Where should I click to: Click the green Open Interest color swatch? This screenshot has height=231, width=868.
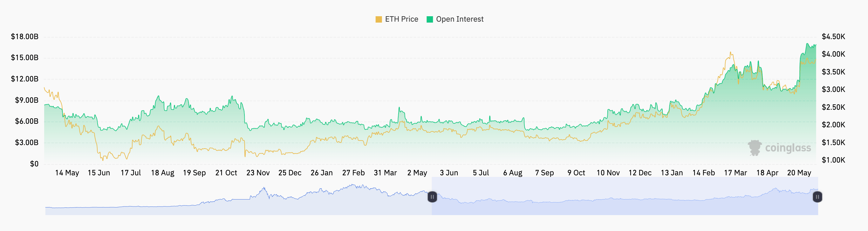tap(430, 19)
